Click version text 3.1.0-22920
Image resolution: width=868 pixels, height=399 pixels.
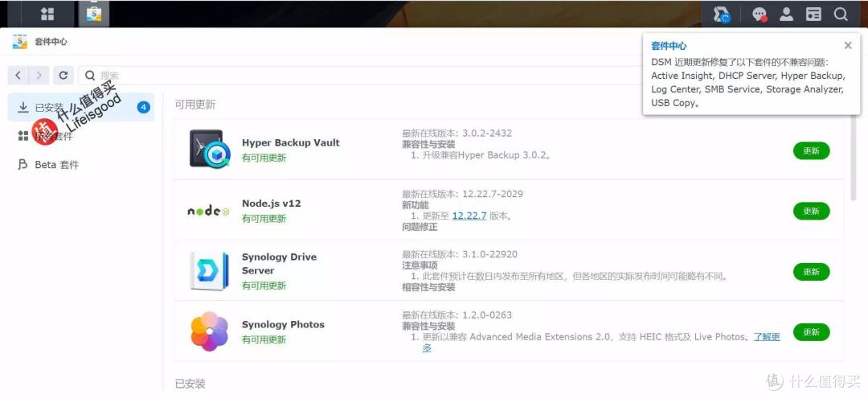(490, 254)
